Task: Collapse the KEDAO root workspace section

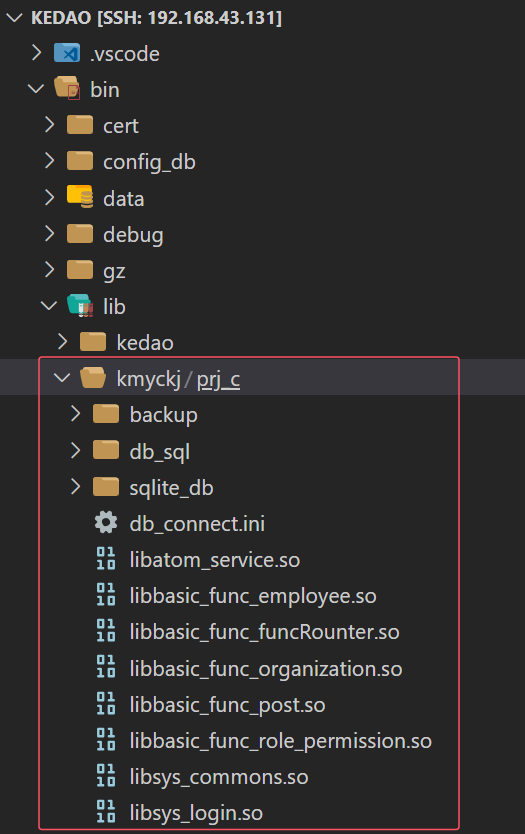Action: coord(14,18)
